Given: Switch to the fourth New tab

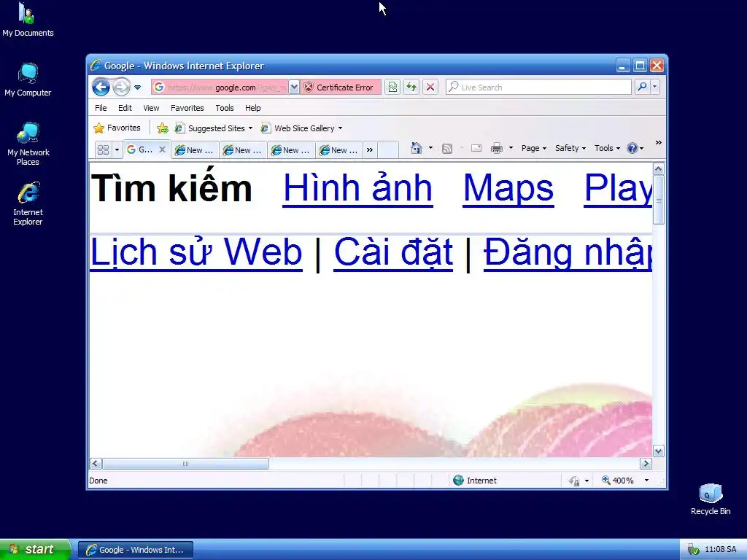Looking at the screenshot, I should coord(339,150).
